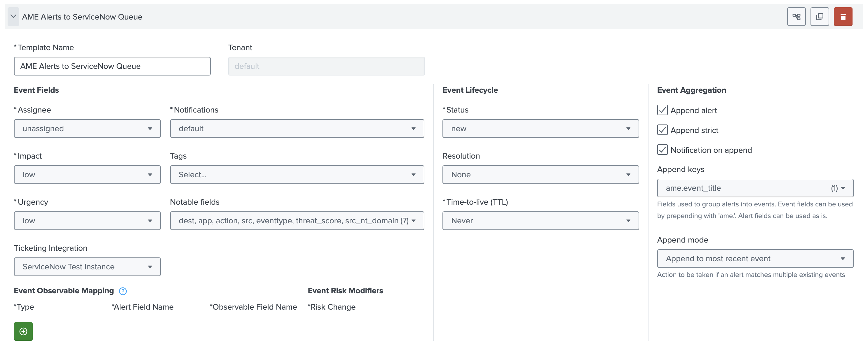Open the event hierarchy view icon

(796, 16)
